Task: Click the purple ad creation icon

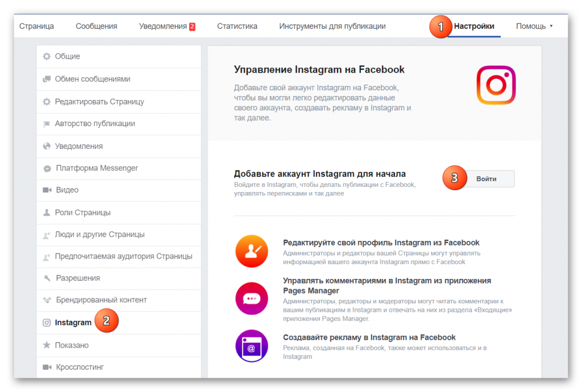Action: pos(252,346)
